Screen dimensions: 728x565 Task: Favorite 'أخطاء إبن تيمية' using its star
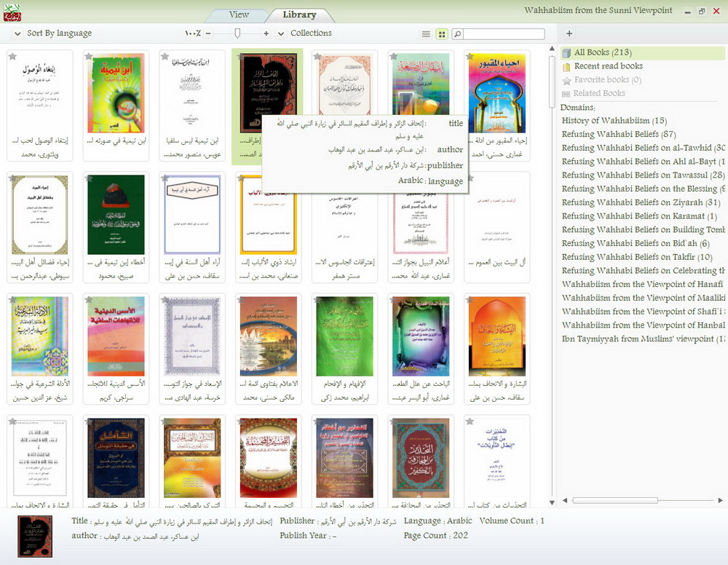click(x=89, y=178)
